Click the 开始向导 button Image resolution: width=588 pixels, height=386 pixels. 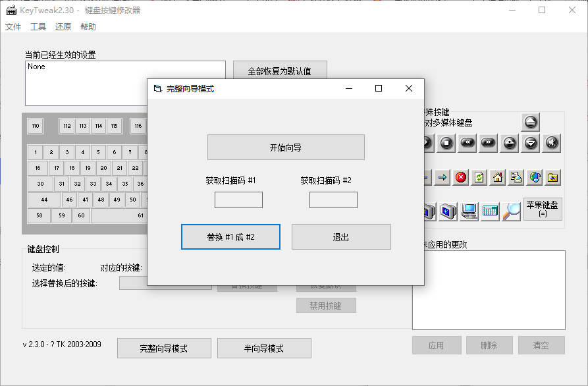tap(286, 148)
